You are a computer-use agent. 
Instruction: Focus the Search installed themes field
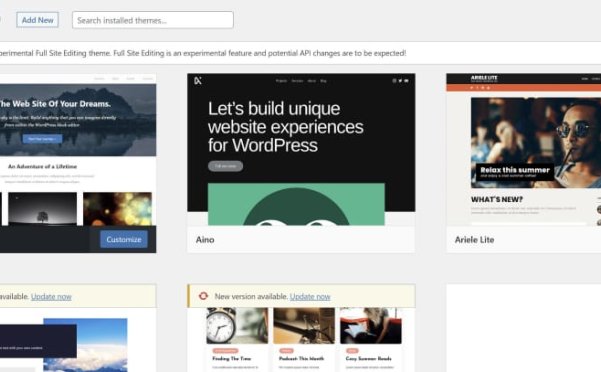tap(153, 20)
